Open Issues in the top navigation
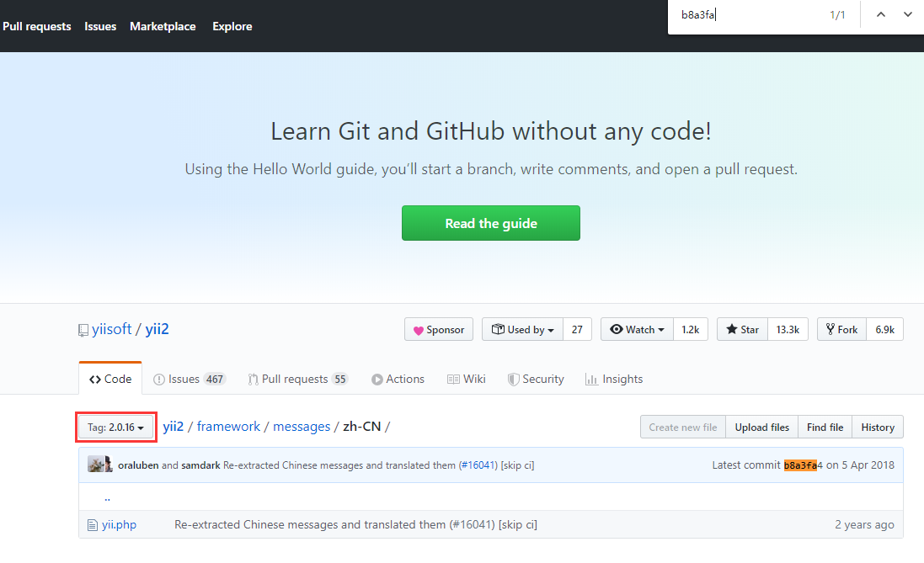Screen dimensions: 924x563 click(100, 26)
